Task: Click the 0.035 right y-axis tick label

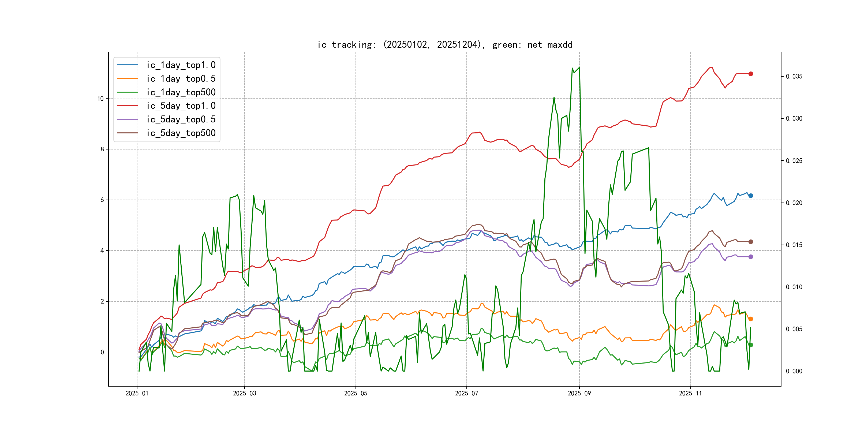Action: click(x=794, y=77)
